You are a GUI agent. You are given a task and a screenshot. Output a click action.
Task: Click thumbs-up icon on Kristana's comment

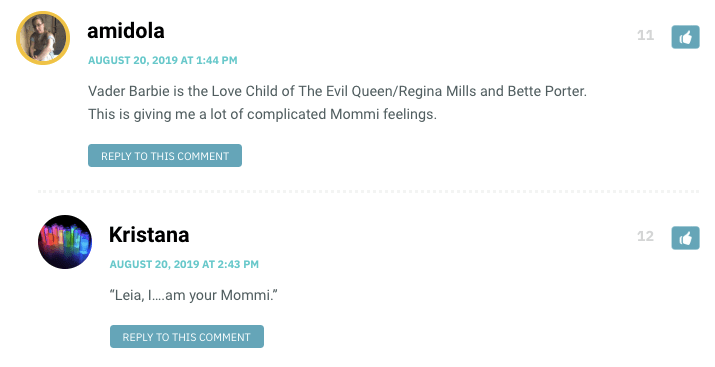point(685,238)
